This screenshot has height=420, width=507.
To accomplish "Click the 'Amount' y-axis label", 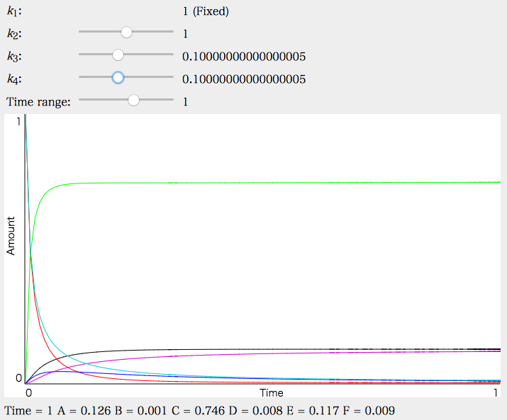I will [11, 236].
